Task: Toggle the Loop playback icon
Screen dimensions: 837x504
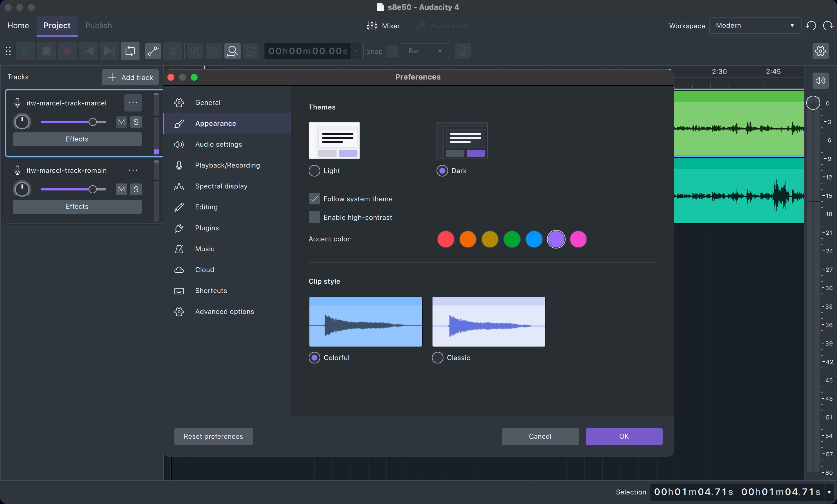Action: coord(130,51)
